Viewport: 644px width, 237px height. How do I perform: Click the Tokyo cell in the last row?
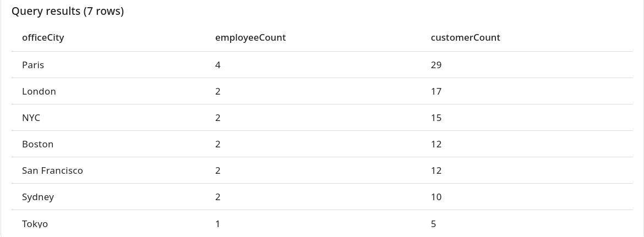click(35, 224)
